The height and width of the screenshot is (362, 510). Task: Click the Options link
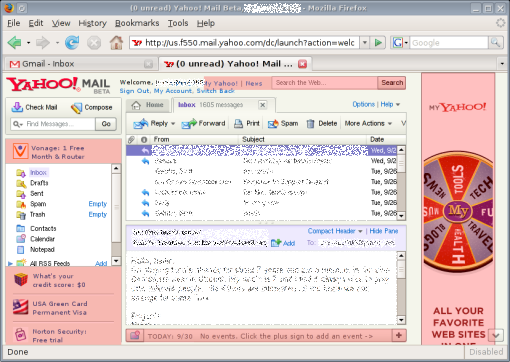363,104
